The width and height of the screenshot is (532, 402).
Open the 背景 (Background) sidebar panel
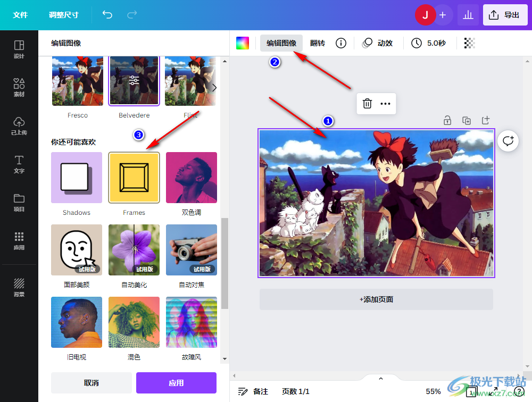click(x=19, y=288)
